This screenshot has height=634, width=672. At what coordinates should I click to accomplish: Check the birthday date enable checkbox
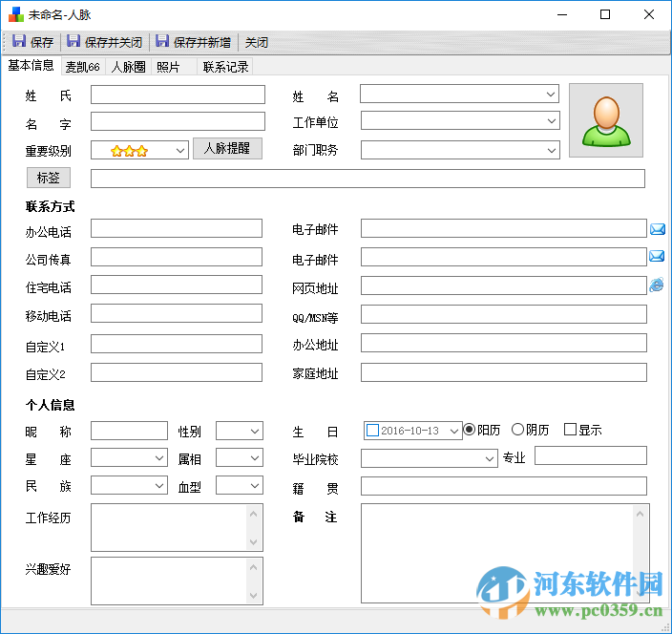pos(373,431)
